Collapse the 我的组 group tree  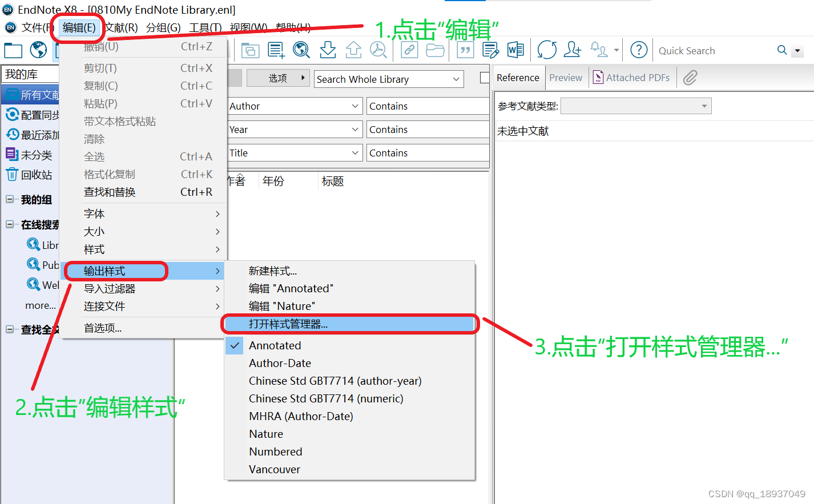click(x=10, y=199)
